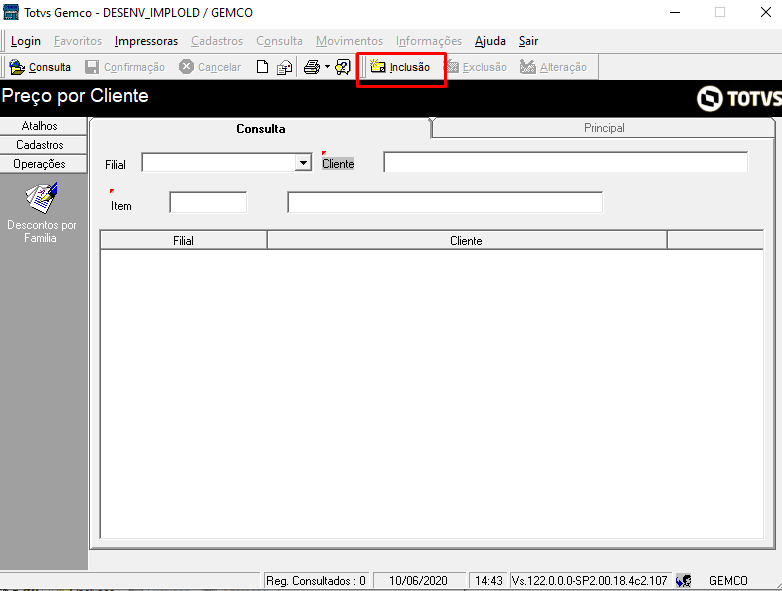Click the Totvs Gemco title bar icon
The width and height of the screenshot is (782, 591).
[11, 12]
